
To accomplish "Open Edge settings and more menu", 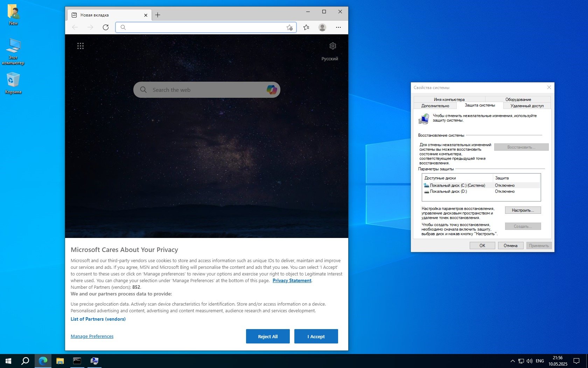I will pos(338,27).
